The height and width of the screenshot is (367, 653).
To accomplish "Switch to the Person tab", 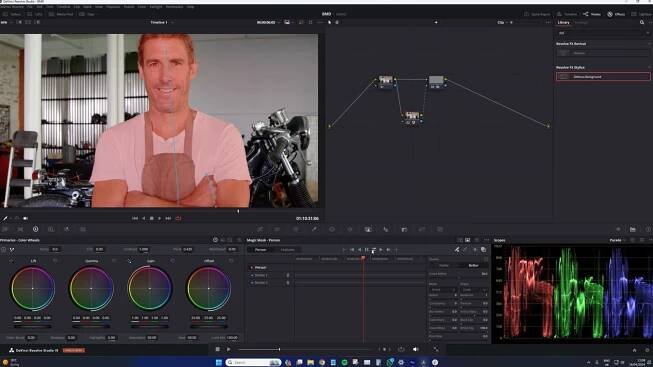I will pos(260,250).
